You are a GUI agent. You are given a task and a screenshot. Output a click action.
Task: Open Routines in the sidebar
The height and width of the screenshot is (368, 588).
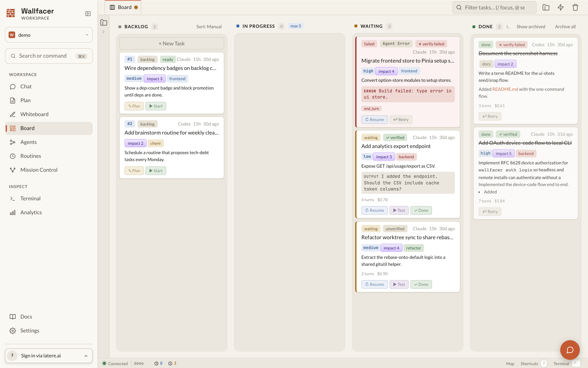point(49,156)
